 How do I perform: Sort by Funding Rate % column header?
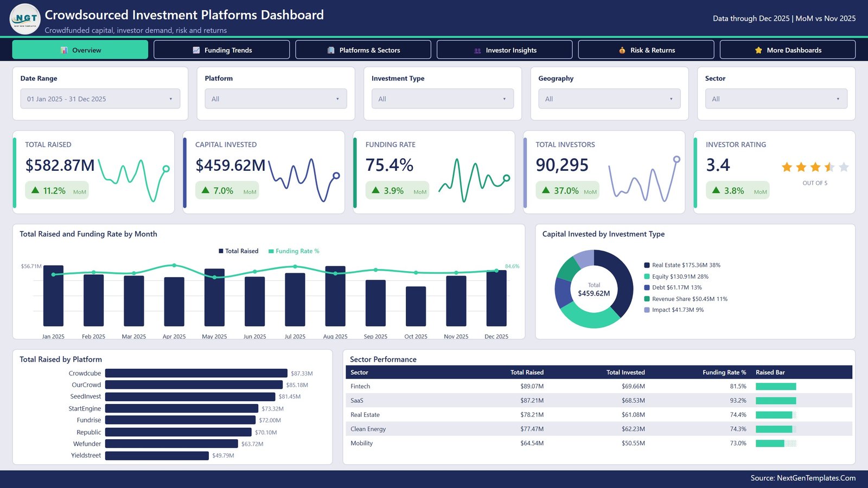(724, 373)
